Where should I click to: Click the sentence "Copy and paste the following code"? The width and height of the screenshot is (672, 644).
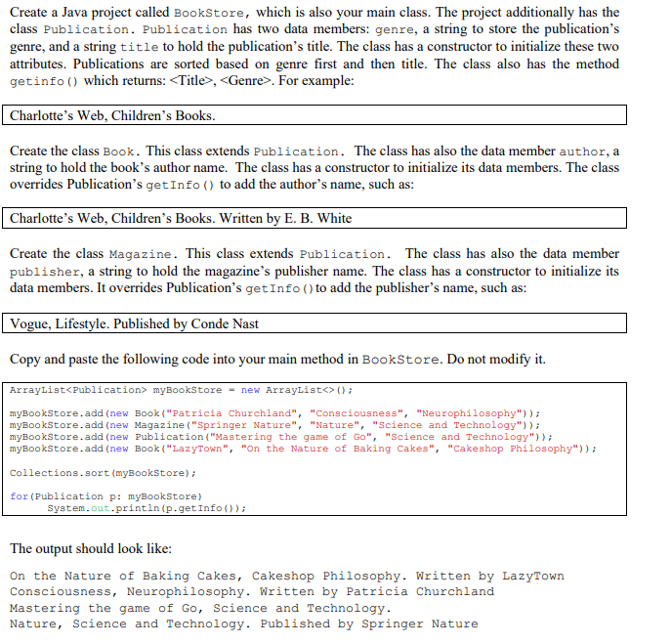[277, 359]
